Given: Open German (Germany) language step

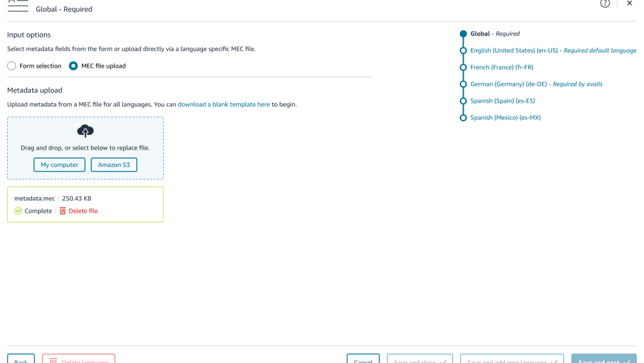Looking at the screenshot, I should click(x=509, y=84).
